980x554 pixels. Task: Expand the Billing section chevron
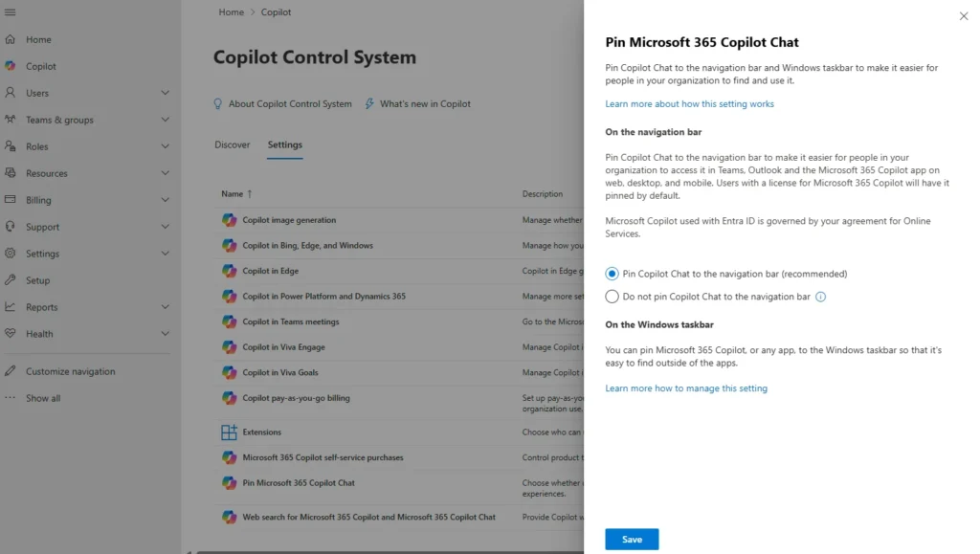[165, 200]
